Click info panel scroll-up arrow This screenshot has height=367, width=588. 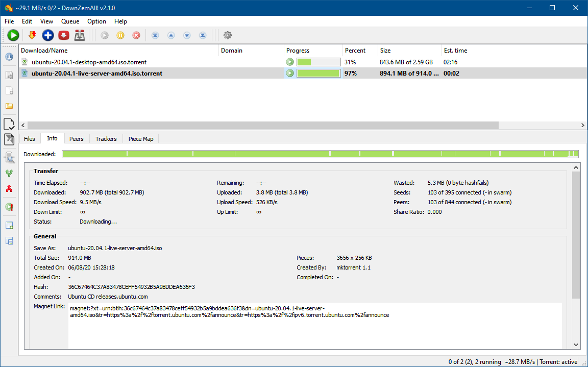pos(576,167)
